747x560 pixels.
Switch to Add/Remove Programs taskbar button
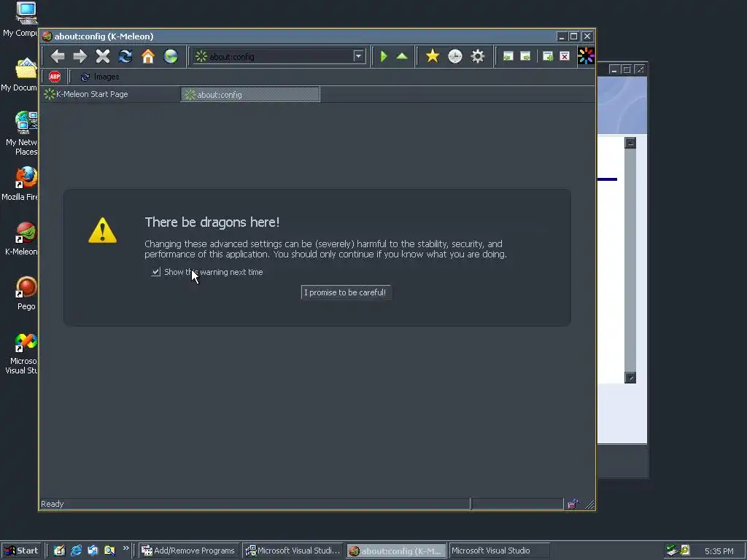pyautogui.click(x=189, y=551)
